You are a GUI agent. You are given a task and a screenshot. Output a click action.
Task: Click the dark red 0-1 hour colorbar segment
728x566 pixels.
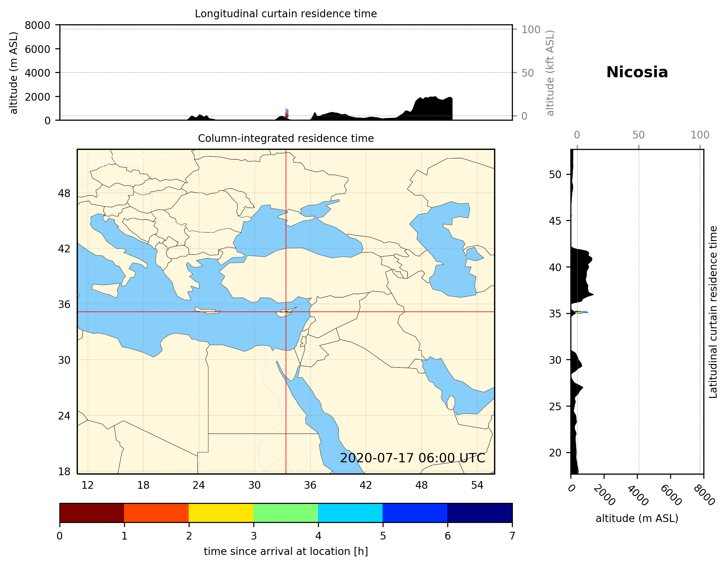pyautogui.click(x=92, y=513)
